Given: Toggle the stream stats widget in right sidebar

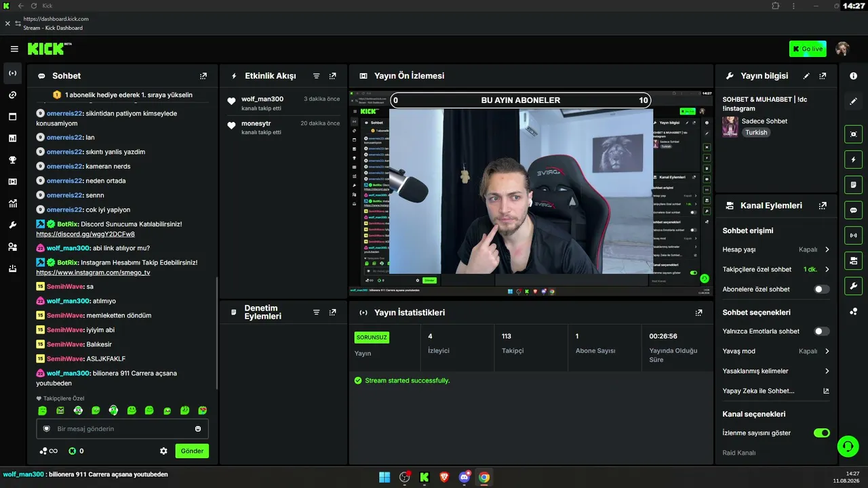Looking at the screenshot, I should (x=854, y=235).
